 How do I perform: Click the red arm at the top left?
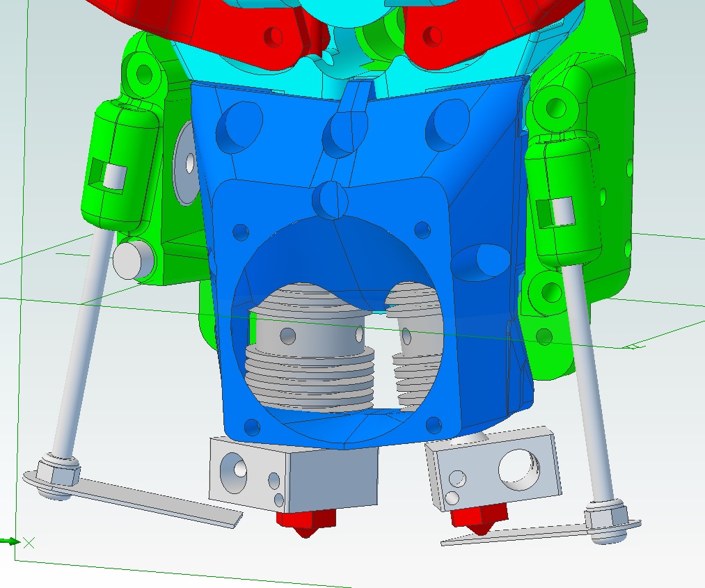[x=209, y=28]
